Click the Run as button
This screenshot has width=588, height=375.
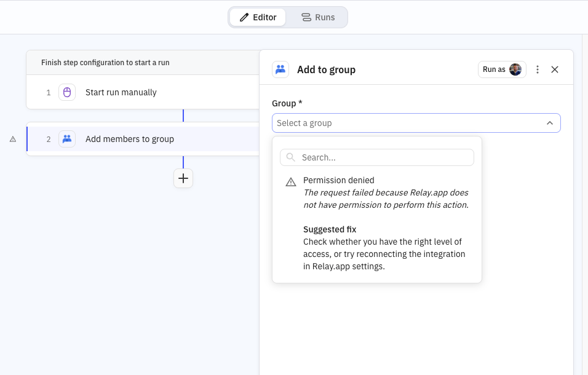(x=502, y=69)
